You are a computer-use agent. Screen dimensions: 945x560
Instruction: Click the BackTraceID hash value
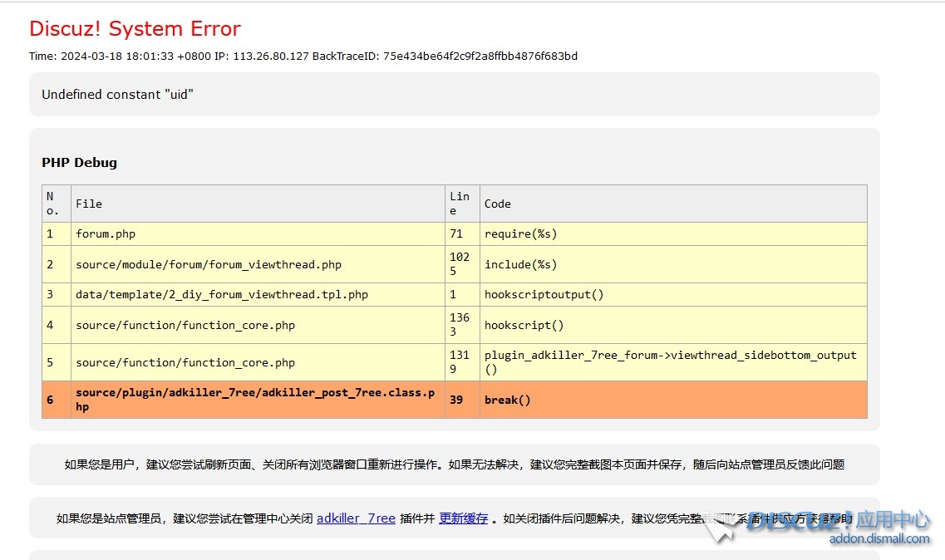480,56
